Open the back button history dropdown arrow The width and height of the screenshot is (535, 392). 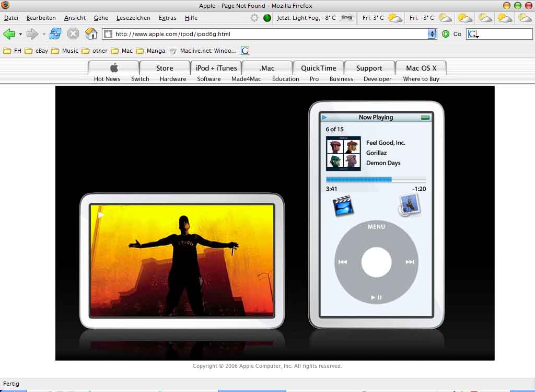tap(20, 34)
